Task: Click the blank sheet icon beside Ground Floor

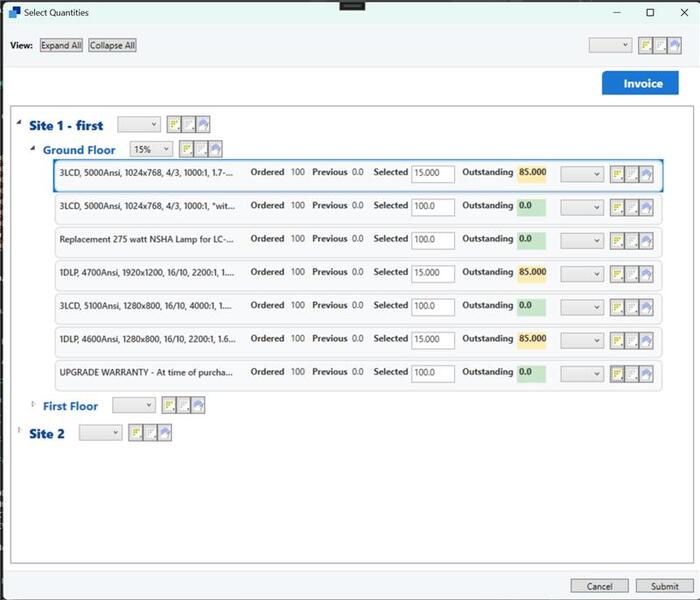Action: coord(201,149)
